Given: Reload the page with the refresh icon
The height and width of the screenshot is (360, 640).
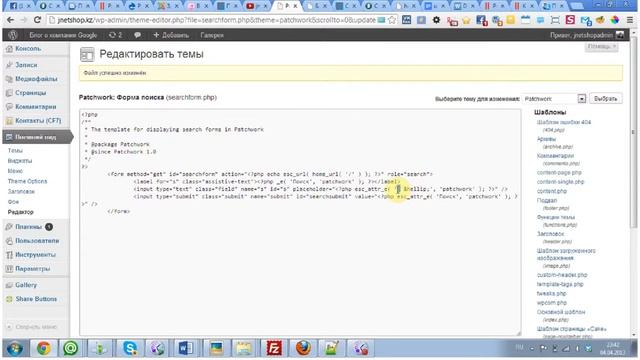Looking at the screenshot, I should [37, 20].
